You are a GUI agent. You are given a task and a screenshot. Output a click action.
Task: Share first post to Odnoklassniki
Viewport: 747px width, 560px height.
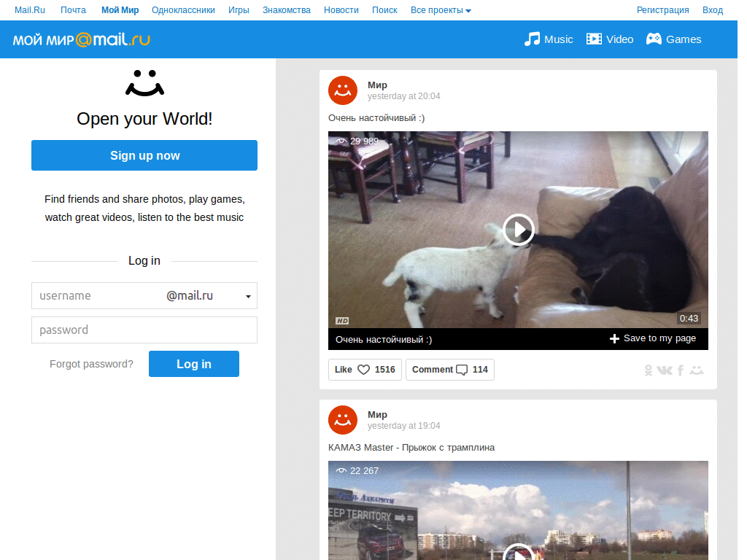pos(649,370)
